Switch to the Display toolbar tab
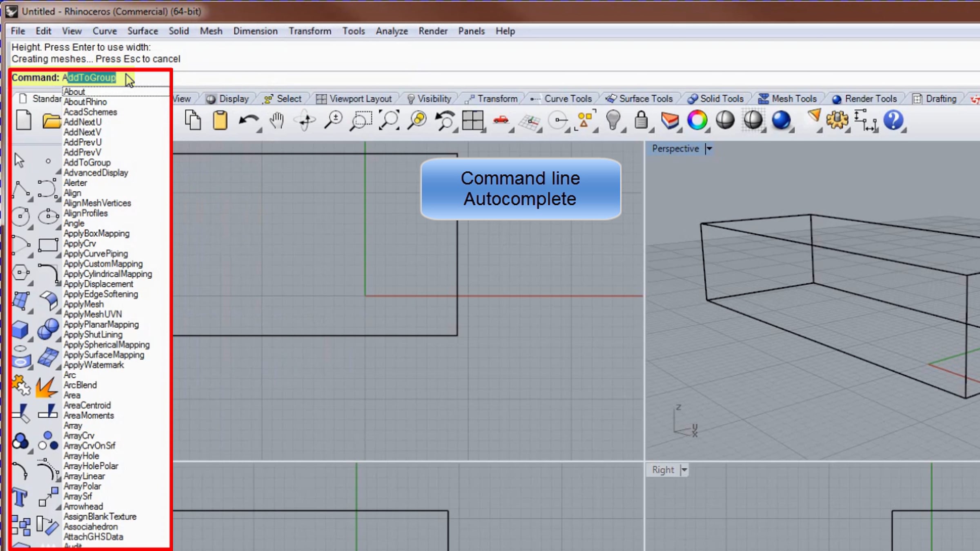 point(228,99)
